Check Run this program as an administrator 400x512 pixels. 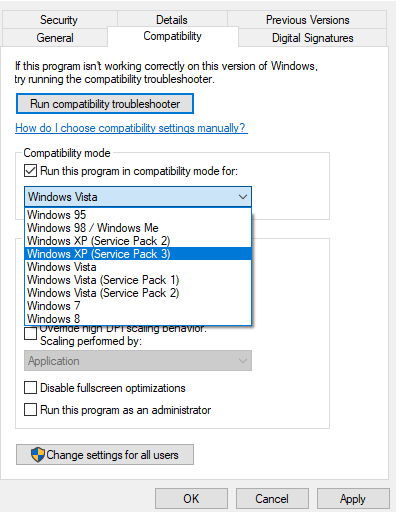point(30,410)
